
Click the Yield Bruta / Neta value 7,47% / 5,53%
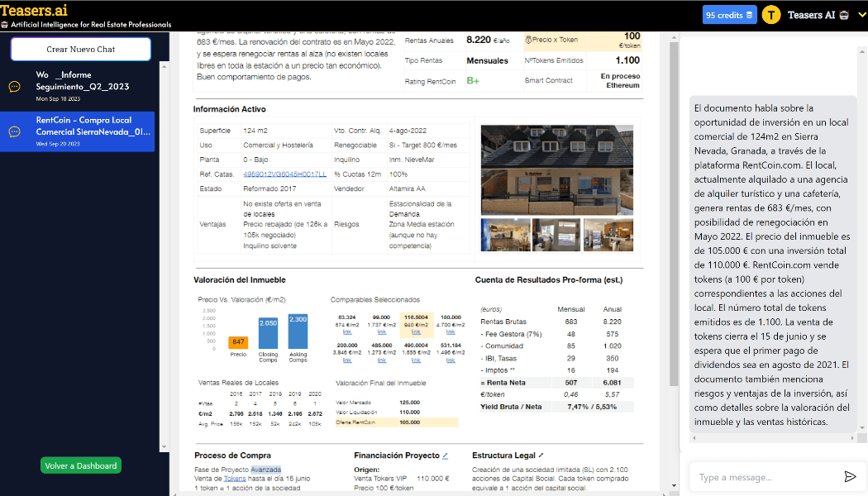click(592, 407)
